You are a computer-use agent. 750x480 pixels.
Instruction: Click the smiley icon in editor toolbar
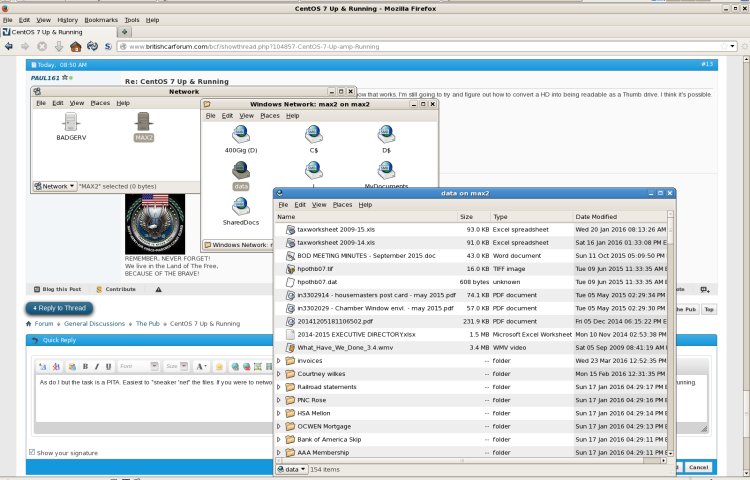coord(219,367)
